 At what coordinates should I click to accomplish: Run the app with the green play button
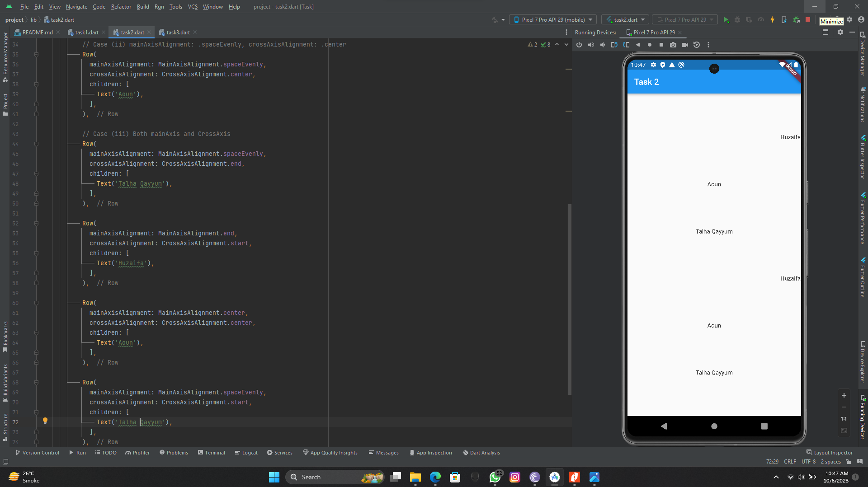pos(726,20)
